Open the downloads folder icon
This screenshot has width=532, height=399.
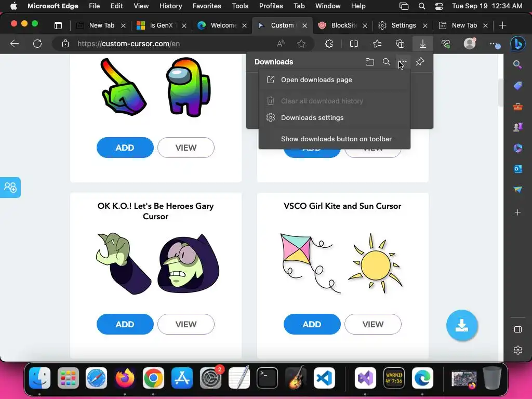[x=370, y=62]
